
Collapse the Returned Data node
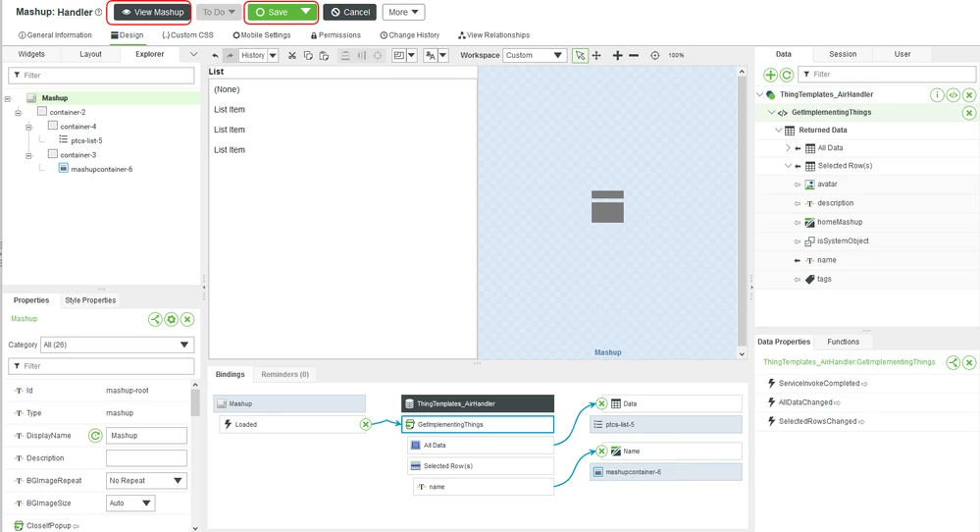coord(779,130)
